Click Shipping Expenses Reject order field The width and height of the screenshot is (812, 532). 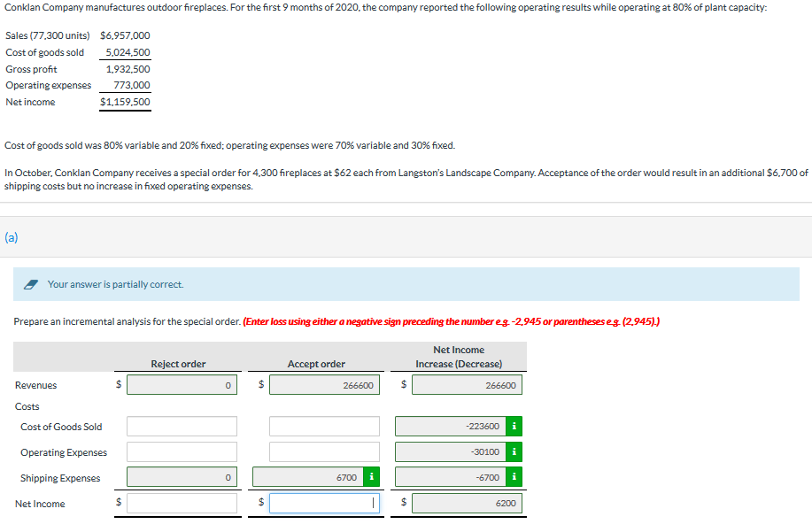(182, 477)
